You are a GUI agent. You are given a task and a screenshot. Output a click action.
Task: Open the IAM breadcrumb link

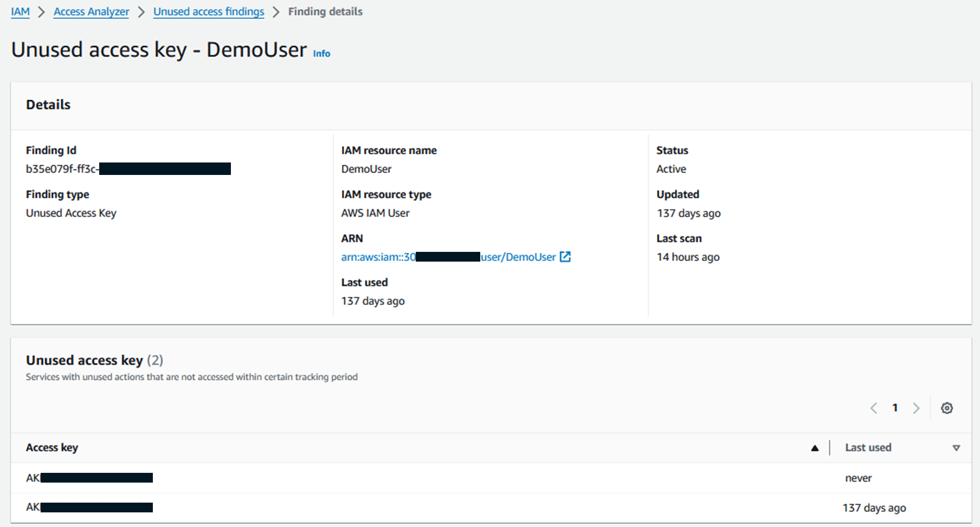(x=20, y=11)
